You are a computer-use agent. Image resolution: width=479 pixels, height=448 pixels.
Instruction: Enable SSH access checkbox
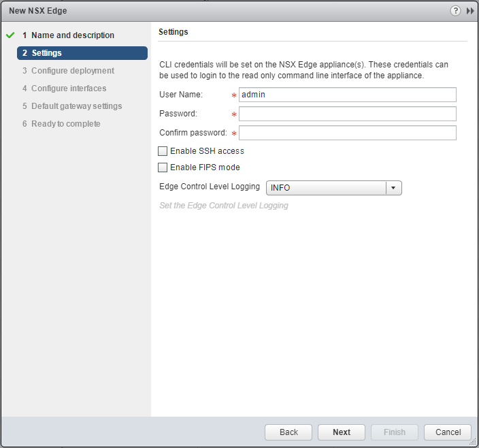(x=163, y=151)
